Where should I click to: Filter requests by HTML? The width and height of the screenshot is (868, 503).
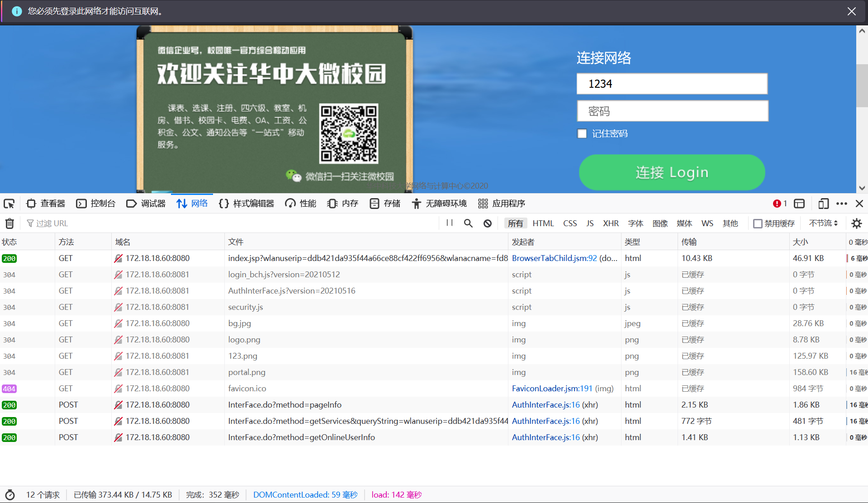coord(543,223)
